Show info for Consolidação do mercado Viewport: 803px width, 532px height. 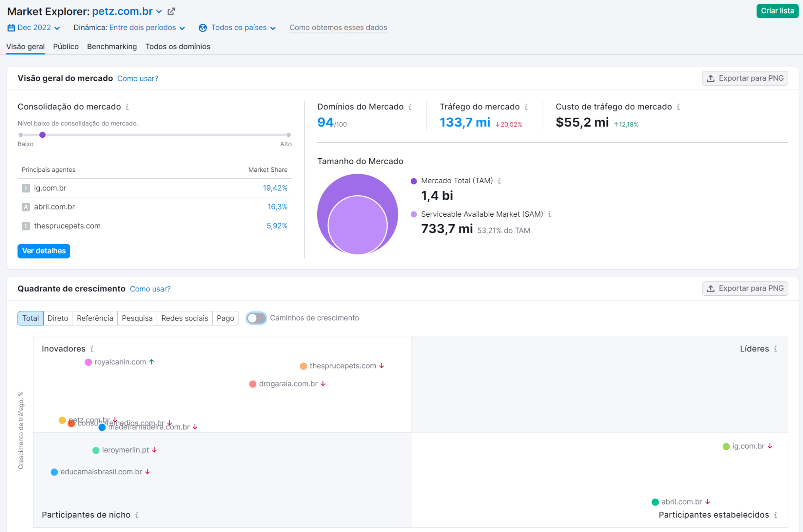coord(127,107)
